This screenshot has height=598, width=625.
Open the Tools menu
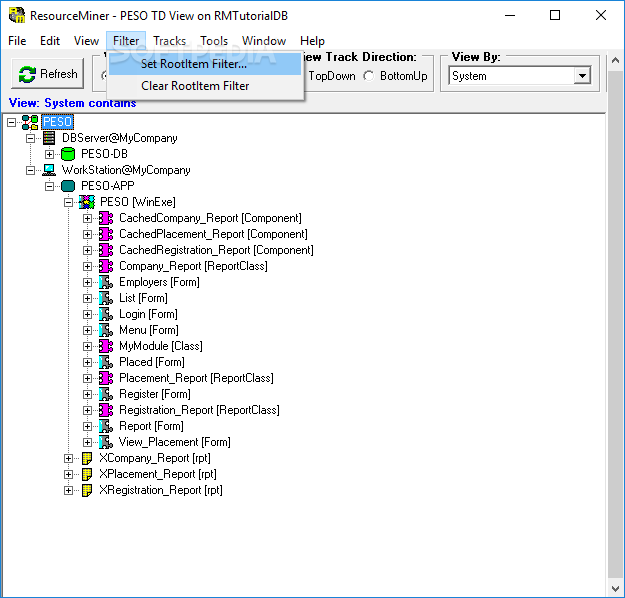point(214,41)
